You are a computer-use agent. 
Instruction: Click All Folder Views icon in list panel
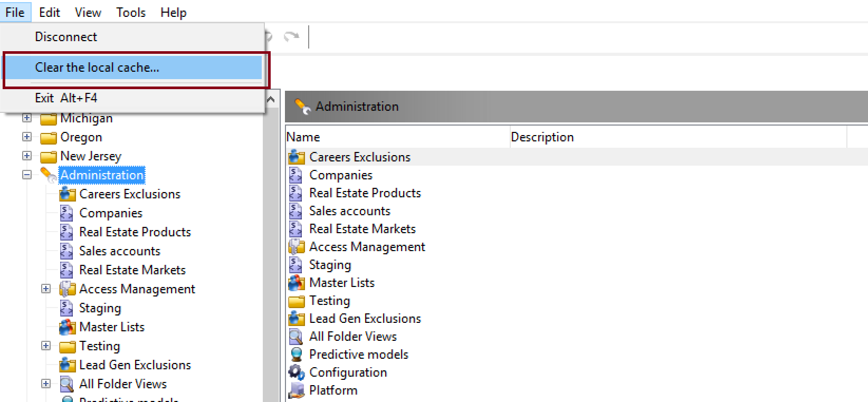coord(296,337)
